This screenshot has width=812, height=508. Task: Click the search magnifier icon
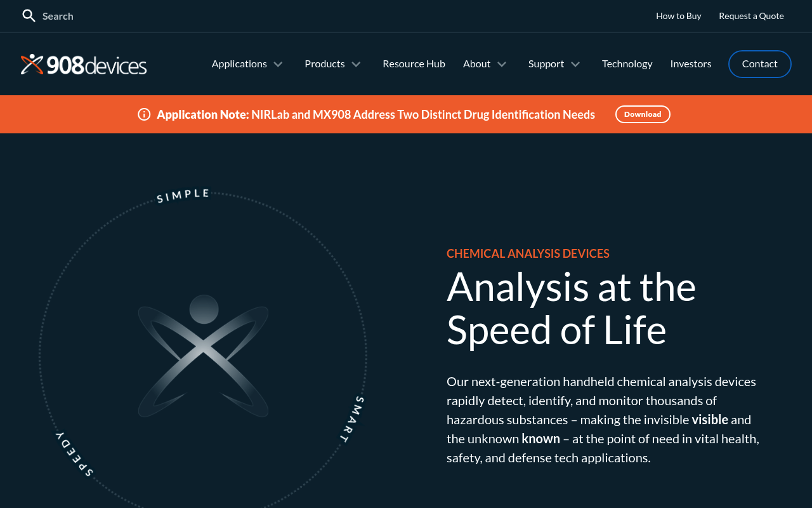point(29,16)
